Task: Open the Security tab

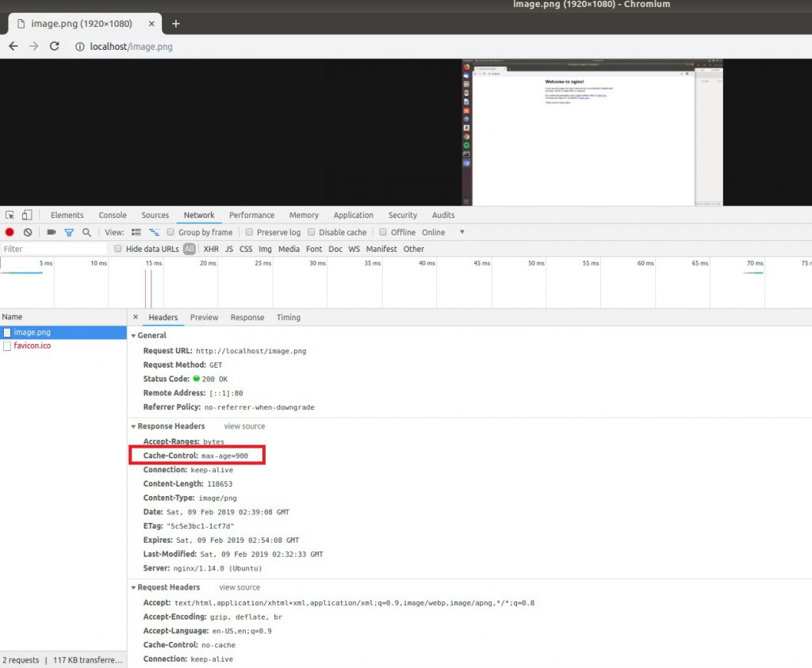Action: click(402, 216)
